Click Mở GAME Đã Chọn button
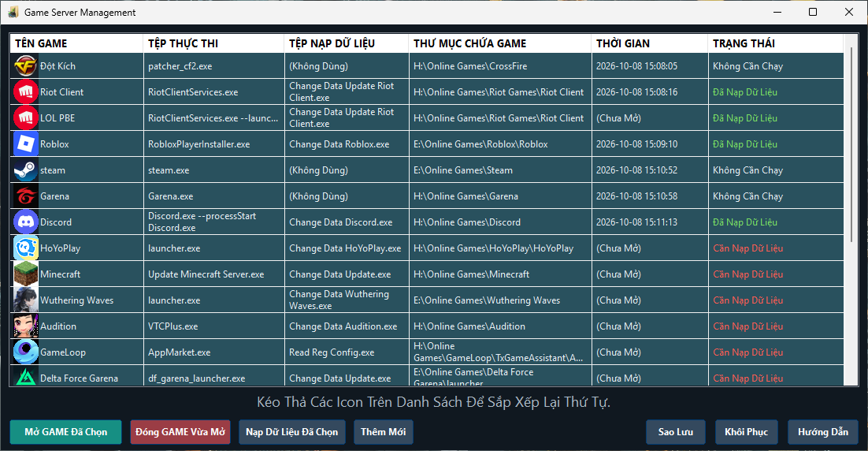Viewport: 868px width, 451px height. coord(66,432)
